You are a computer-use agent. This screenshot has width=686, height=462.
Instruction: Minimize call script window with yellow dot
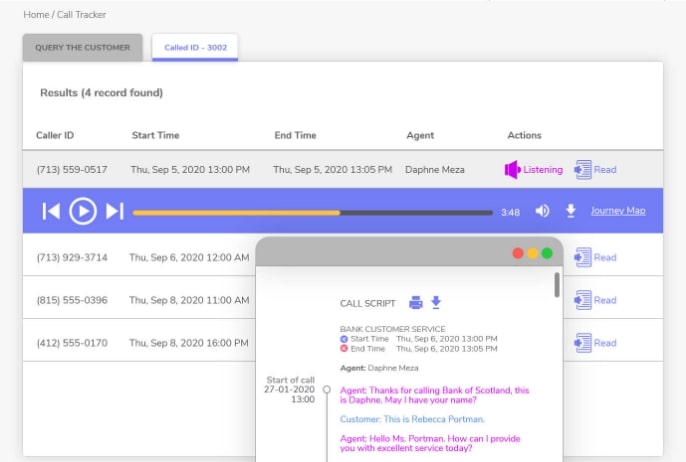[532, 253]
